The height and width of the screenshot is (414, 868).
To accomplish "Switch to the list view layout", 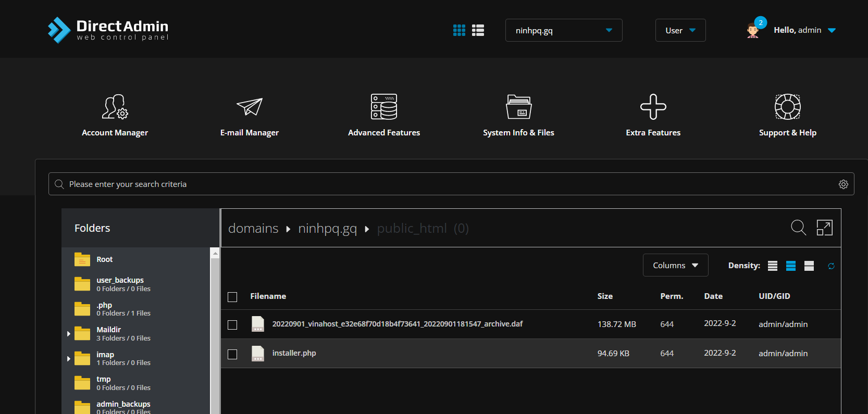I will (x=478, y=30).
